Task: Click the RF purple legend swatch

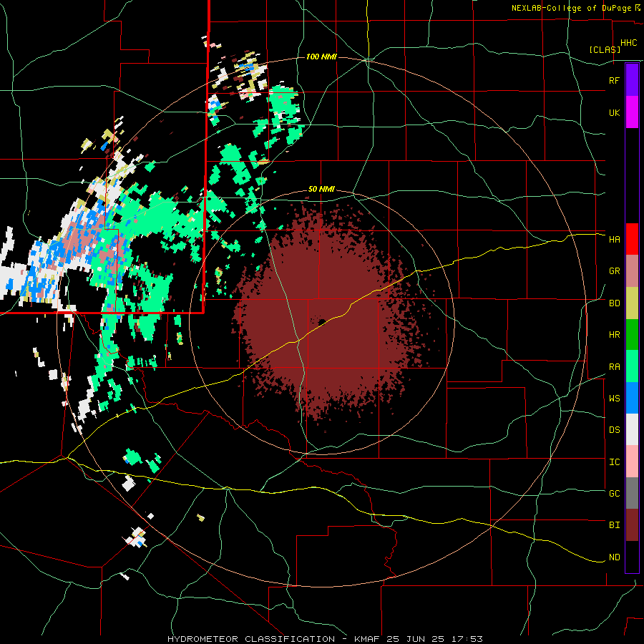Action: coord(632,80)
